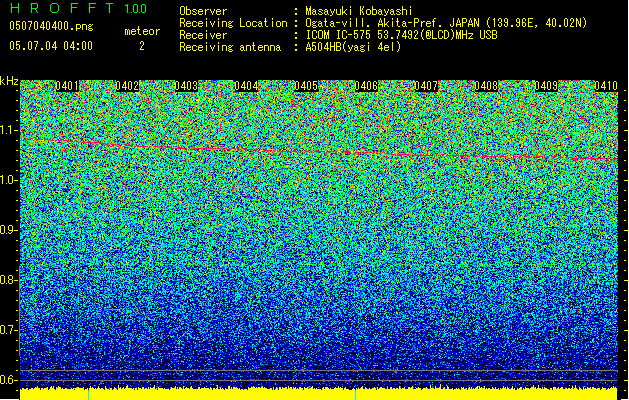Click the Receiving antenna label

pos(230,47)
